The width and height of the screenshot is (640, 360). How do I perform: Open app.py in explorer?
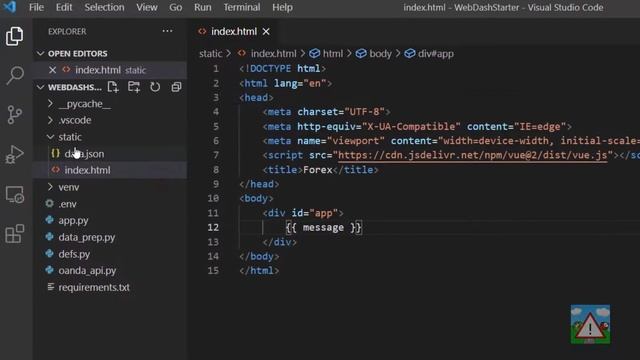coord(73,220)
